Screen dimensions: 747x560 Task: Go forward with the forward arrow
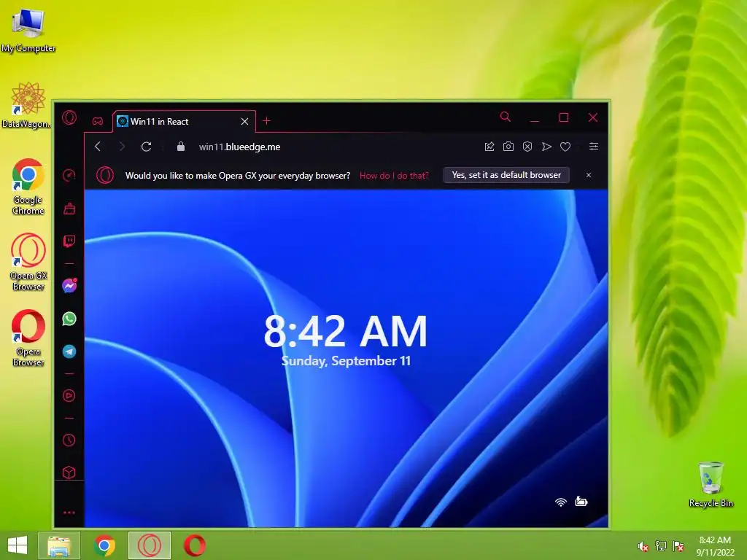point(122,147)
